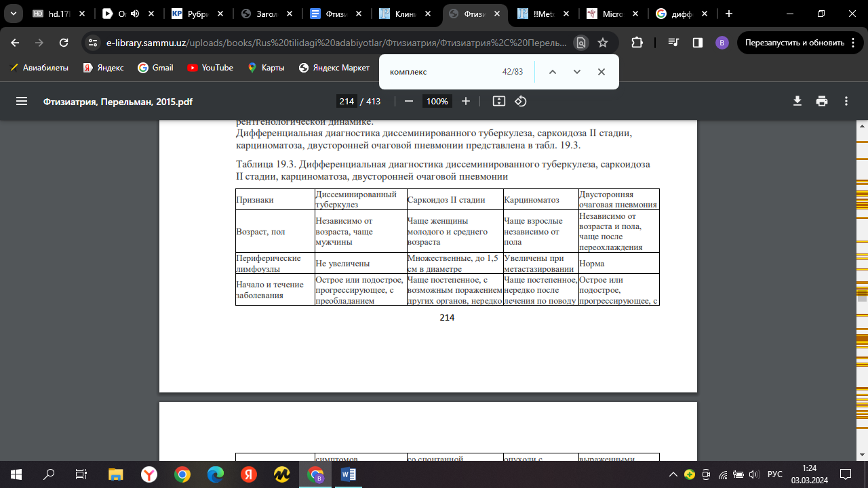
Task: Open File Explorer from taskbar
Action: (x=115, y=474)
